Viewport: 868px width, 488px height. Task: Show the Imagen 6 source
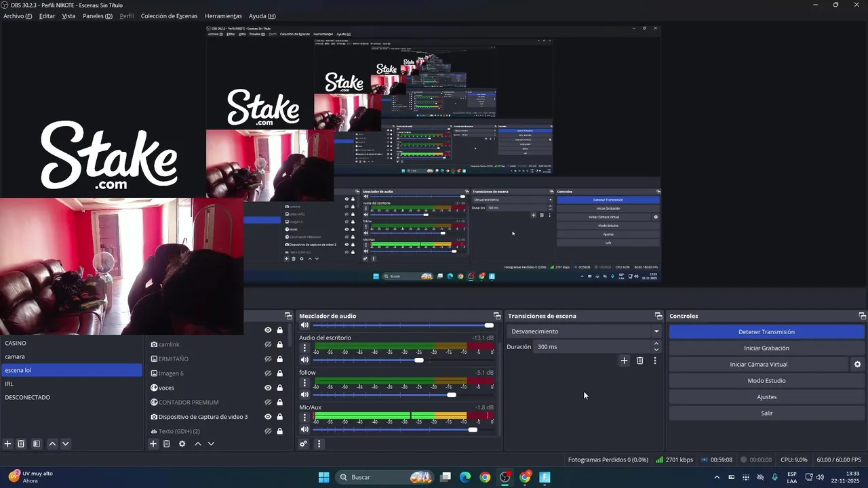pyautogui.click(x=268, y=373)
